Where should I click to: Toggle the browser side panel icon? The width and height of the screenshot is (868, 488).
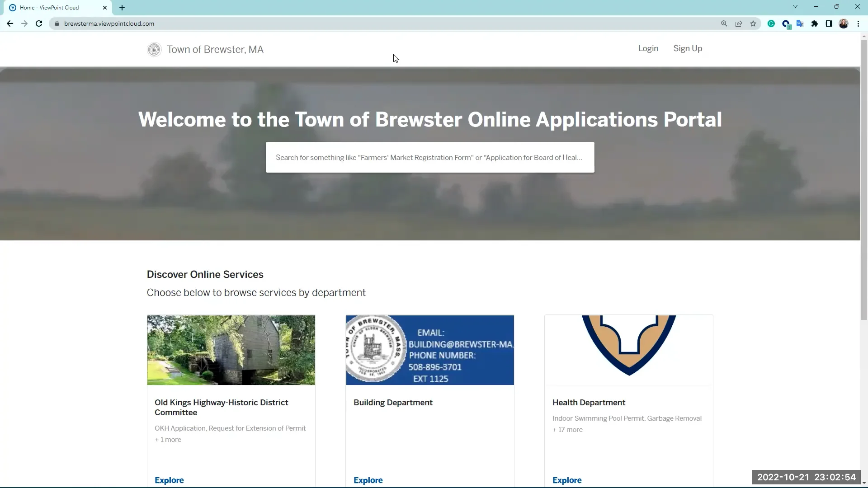tap(829, 23)
